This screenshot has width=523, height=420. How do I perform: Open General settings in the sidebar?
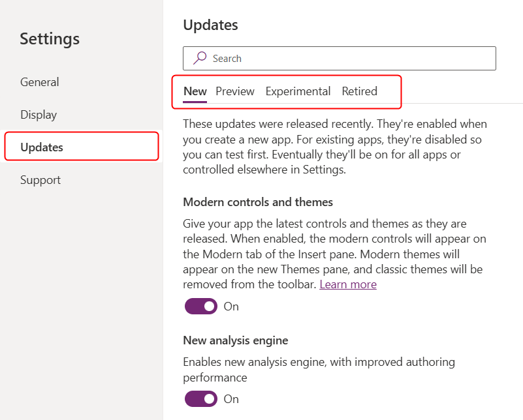(40, 82)
